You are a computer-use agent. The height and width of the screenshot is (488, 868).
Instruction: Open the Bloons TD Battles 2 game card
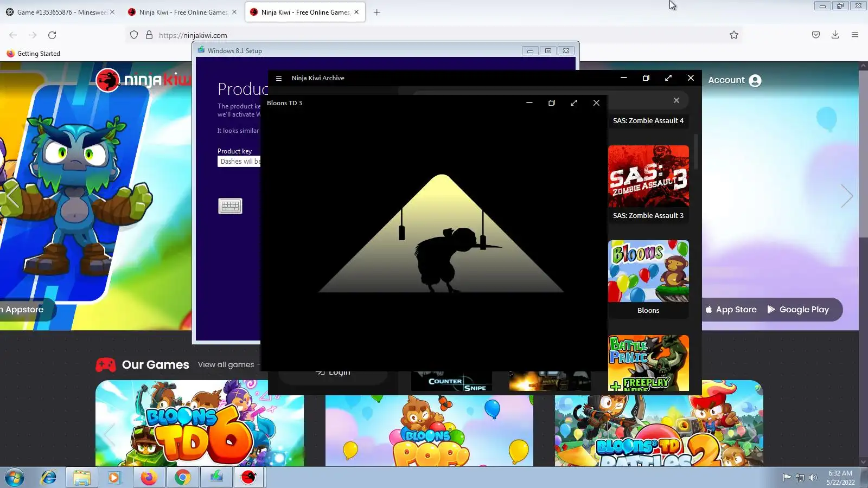659,423
